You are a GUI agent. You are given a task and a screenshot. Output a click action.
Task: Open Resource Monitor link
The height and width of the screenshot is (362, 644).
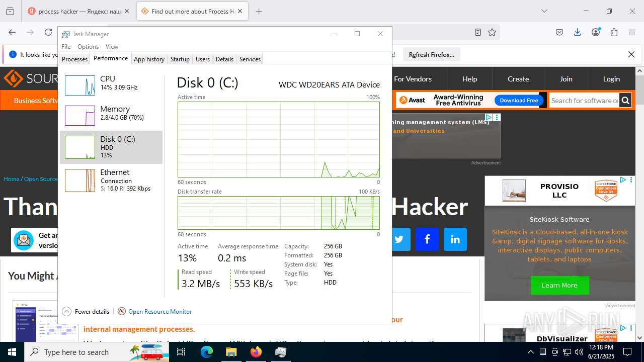160,312
